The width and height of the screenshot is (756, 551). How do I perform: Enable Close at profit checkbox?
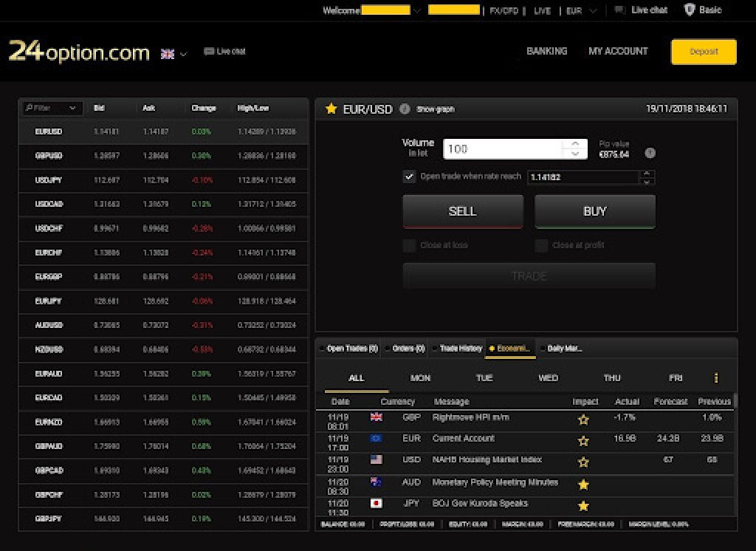point(541,245)
